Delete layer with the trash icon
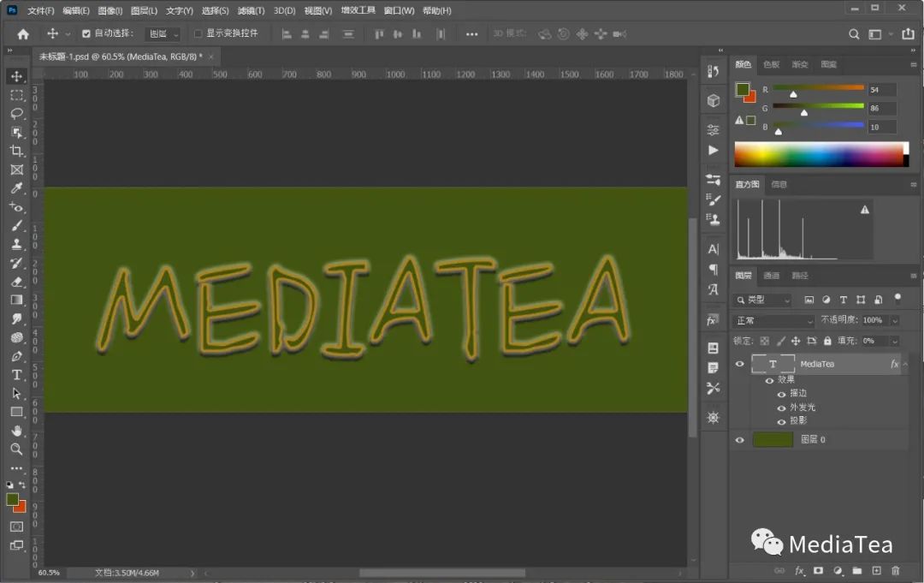 pos(896,571)
